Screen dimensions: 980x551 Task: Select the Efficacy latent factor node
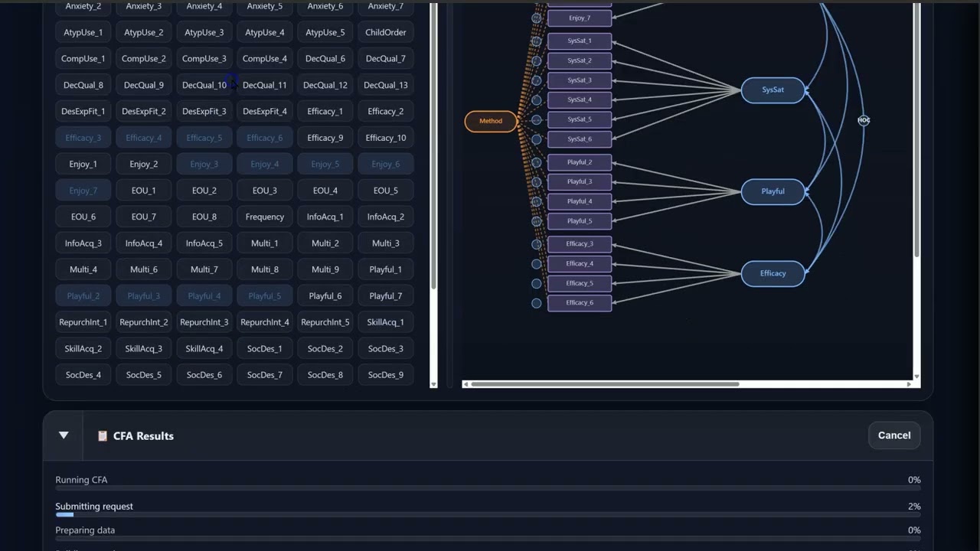tap(773, 273)
